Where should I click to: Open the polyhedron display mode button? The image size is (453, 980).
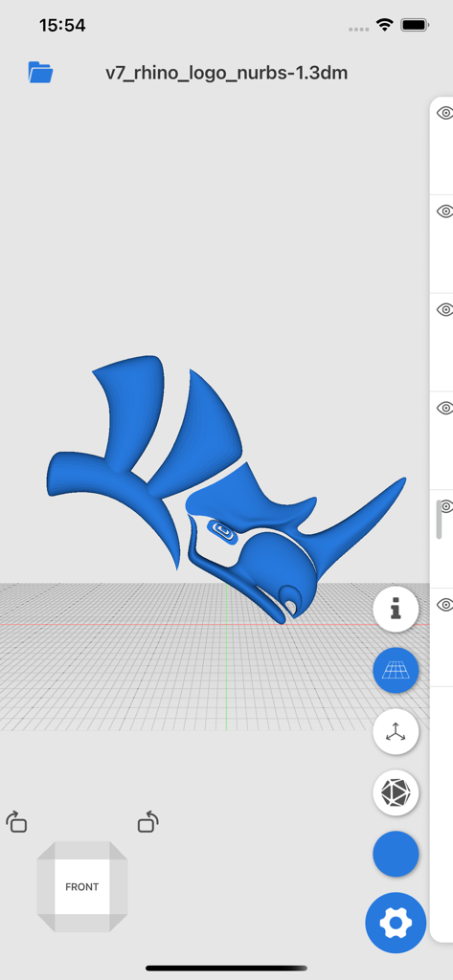(x=396, y=792)
